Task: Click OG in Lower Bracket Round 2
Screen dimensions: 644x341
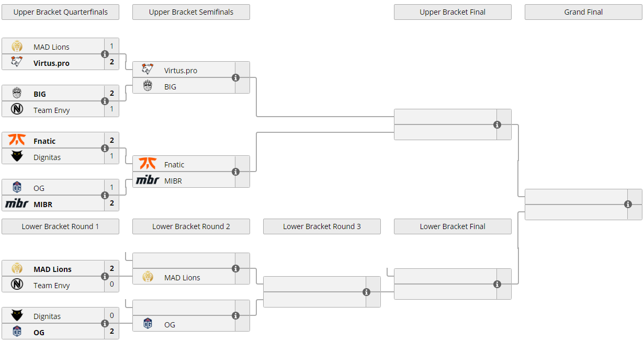Action: 170,325
